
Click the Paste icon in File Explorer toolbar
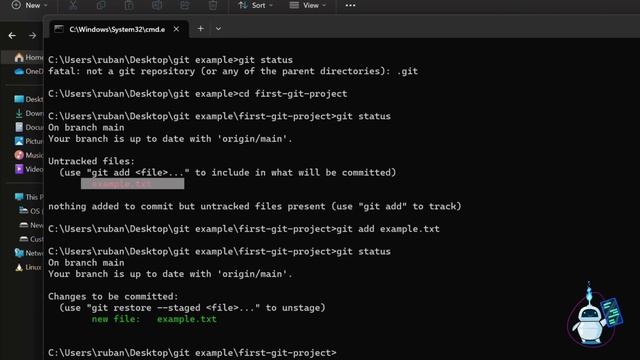129,5
